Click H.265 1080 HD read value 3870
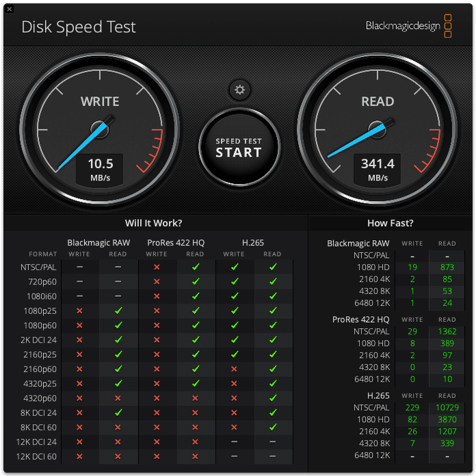476x476 pixels. [x=447, y=419]
